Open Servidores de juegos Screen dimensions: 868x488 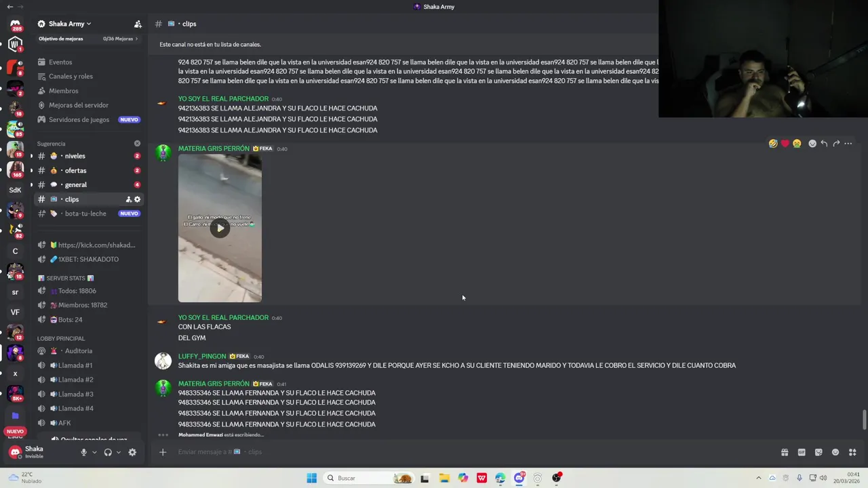pyautogui.click(x=88, y=119)
